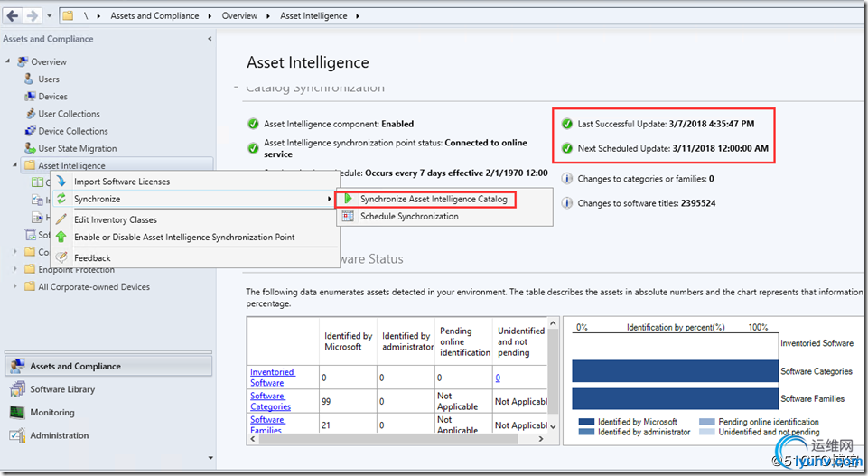This screenshot has width=868, height=476.
Task: Click info icon beside Changes to software titles
Action: pos(567,203)
